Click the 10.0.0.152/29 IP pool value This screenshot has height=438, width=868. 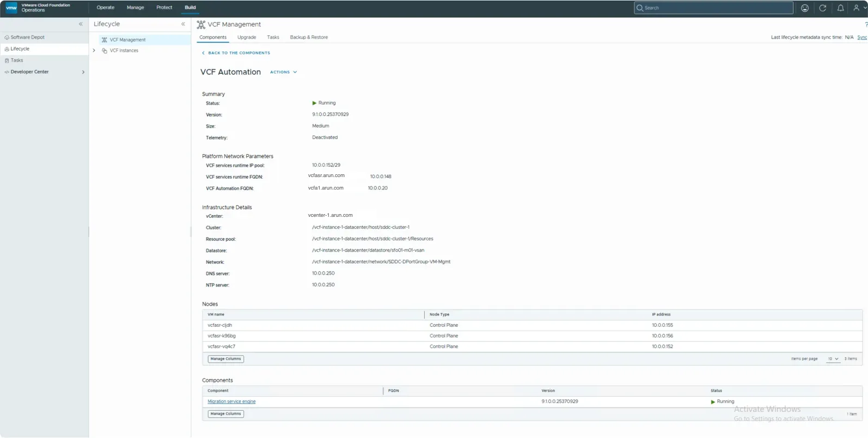point(326,165)
